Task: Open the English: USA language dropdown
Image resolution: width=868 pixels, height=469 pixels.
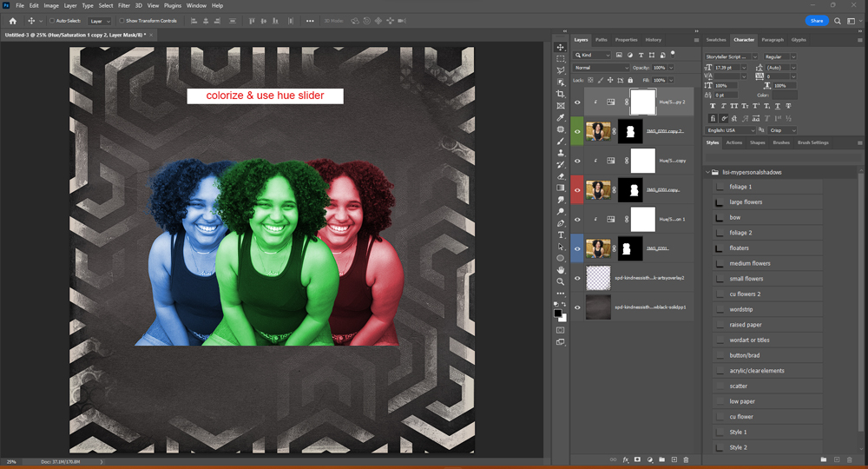Action: pos(730,130)
